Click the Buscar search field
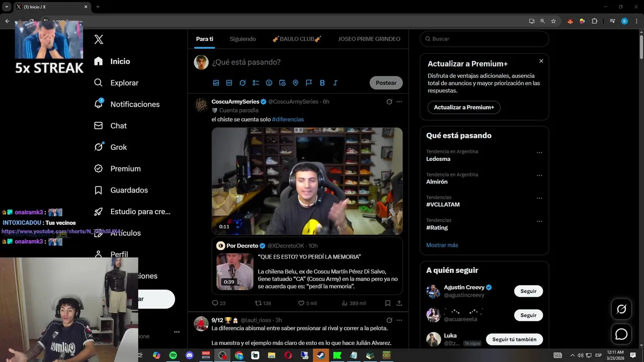 click(x=484, y=39)
